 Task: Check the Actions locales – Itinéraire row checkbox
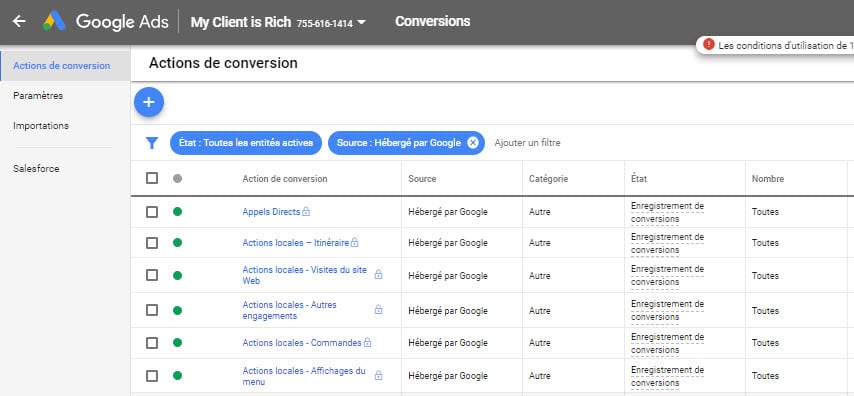[152, 243]
